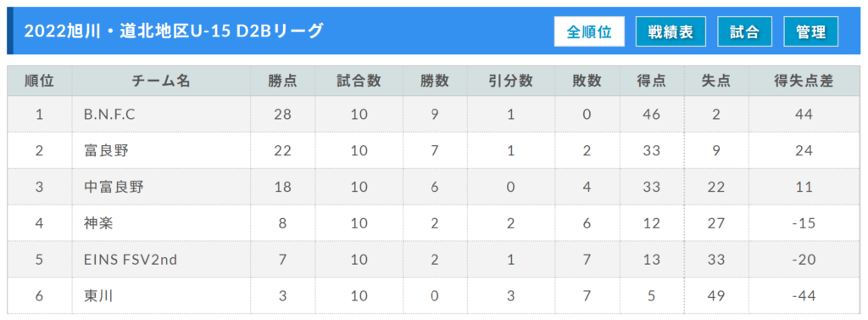Click the 東川 team name
This screenshot has height=320, width=868.
pyautogui.click(x=98, y=296)
